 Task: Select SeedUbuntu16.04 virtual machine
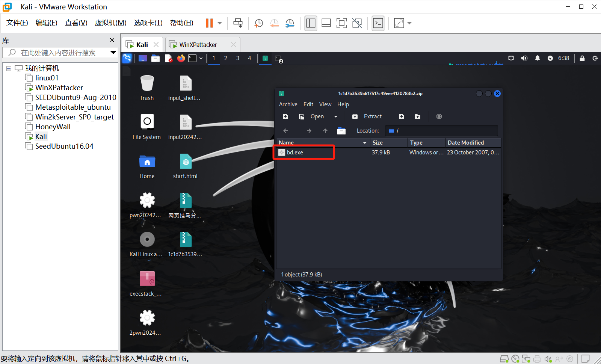click(x=64, y=146)
